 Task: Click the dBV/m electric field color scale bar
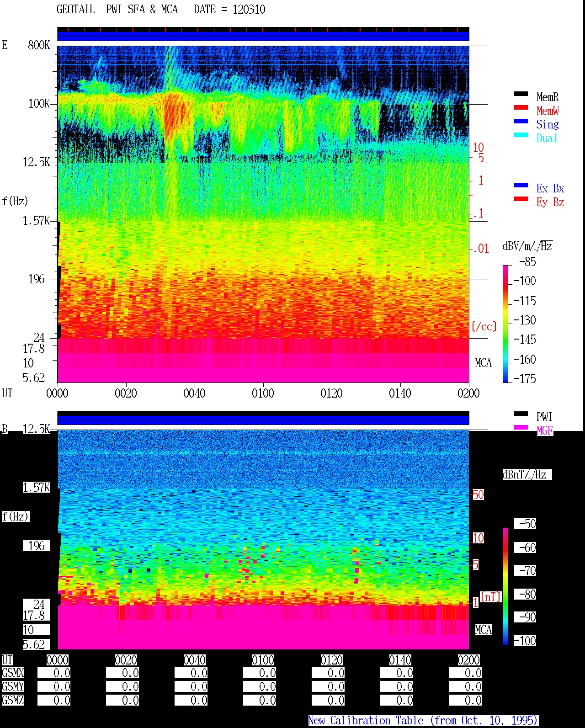tap(505, 324)
